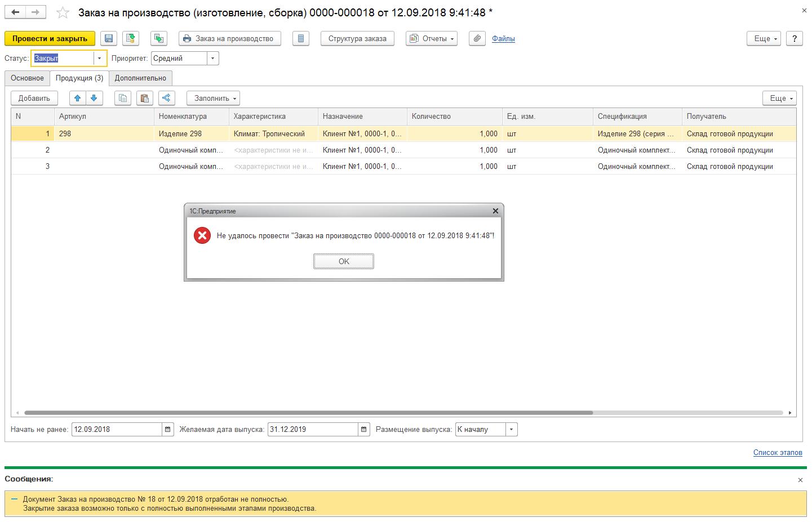Click the save document floppy icon
Viewport: 812px width, 522px height.
(109, 38)
